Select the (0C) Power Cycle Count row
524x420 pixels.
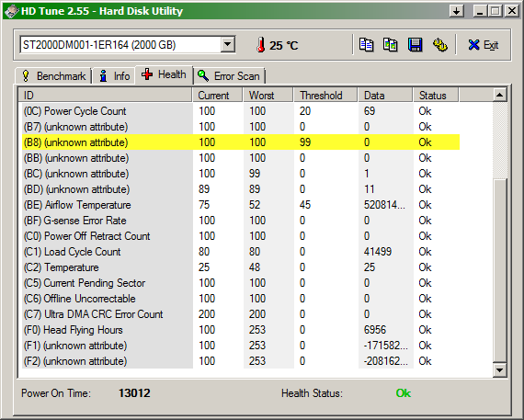[241, 111]
